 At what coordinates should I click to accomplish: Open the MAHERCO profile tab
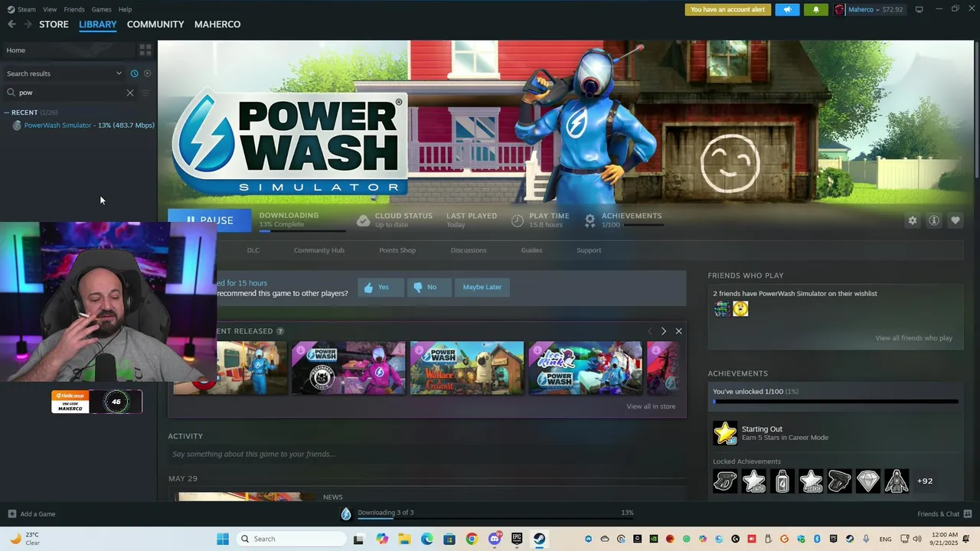pos(217,24)
